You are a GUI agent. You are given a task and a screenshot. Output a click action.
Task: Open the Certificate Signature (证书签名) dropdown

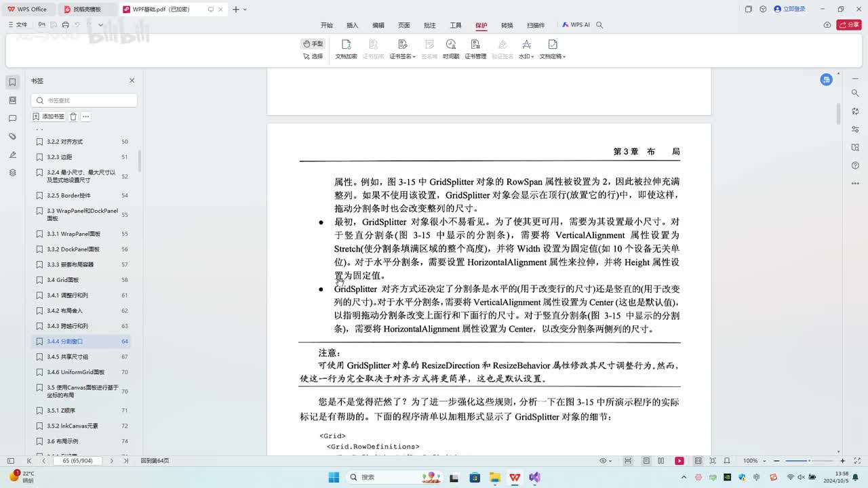pos(402,49)
